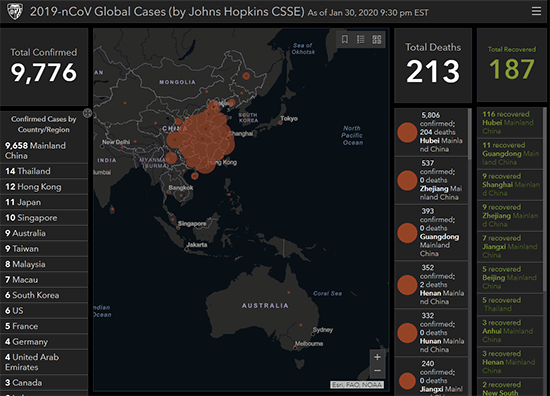Screen dimensions: 550x396
Task: Select 6 South Korea row
Action: pos(44,295)
